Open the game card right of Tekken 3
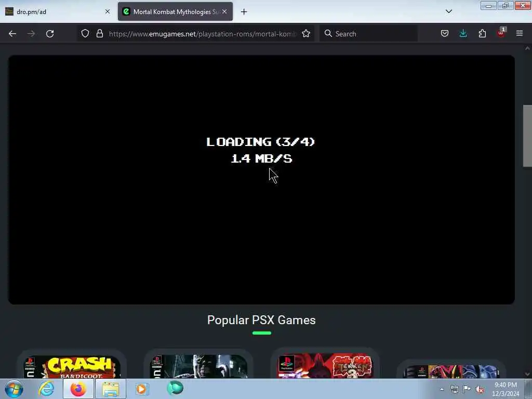The height and width of the screenshot is (399, 532). click(x=451, y=370)
